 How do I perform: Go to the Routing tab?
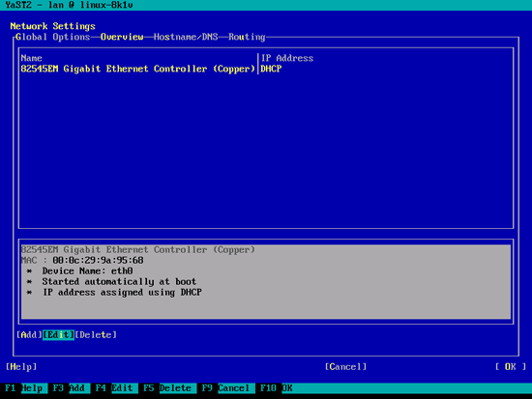247,37
